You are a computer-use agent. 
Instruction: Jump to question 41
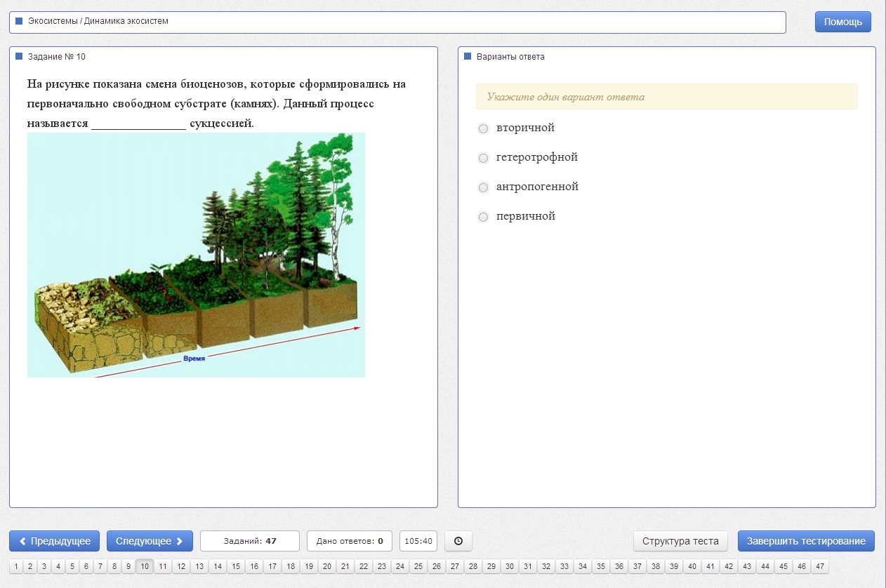click(710, 566)
